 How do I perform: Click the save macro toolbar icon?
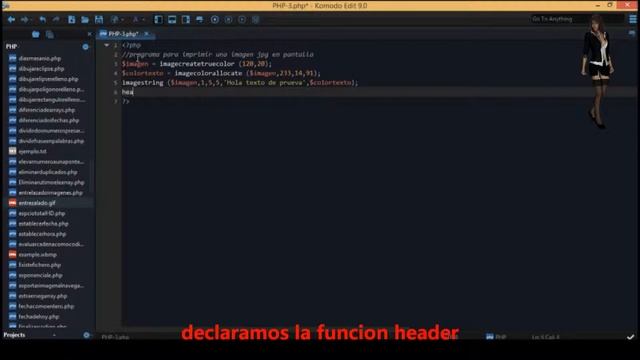256,20
